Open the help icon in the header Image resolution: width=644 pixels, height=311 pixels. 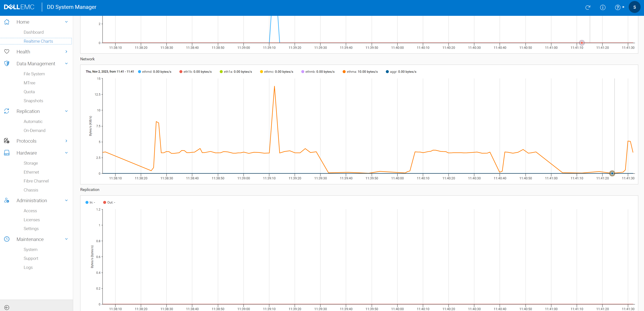[x=617, y=7]
